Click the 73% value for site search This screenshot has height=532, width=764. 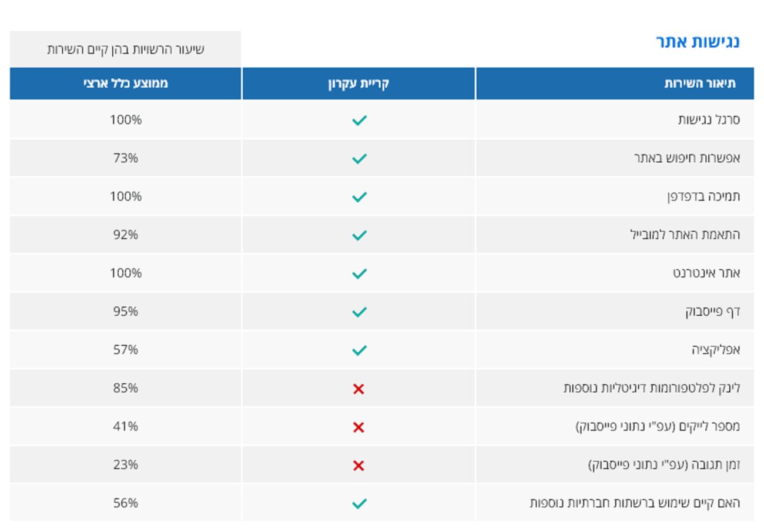point(126,158)
